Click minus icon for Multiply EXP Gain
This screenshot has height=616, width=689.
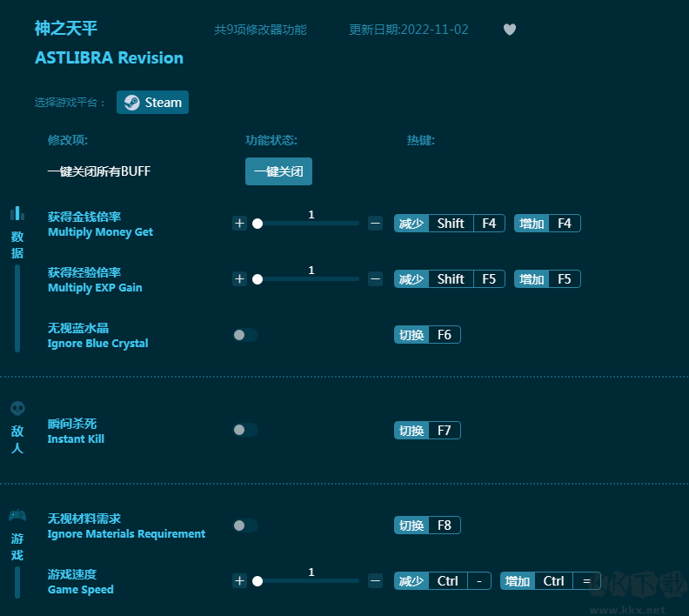(375, 279)
